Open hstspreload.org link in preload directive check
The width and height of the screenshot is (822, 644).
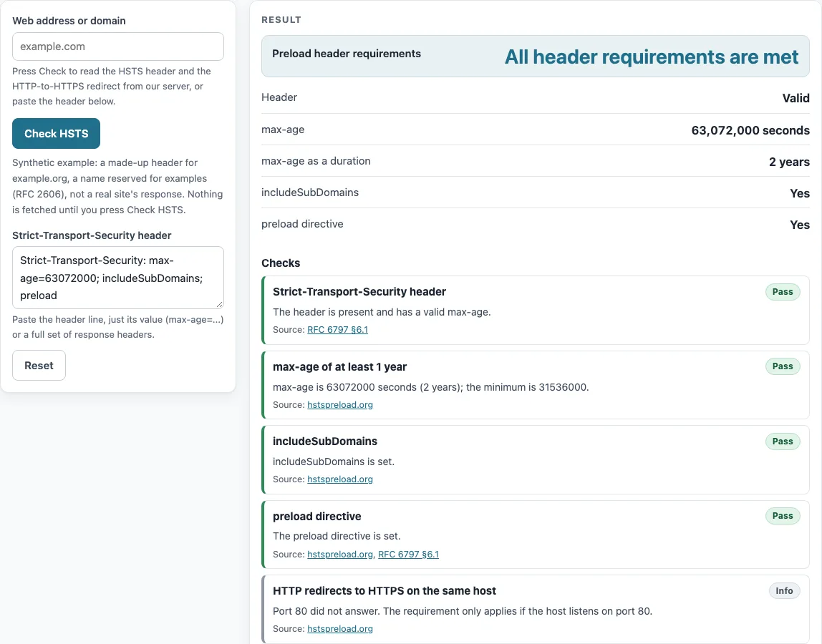click(340, 554)
